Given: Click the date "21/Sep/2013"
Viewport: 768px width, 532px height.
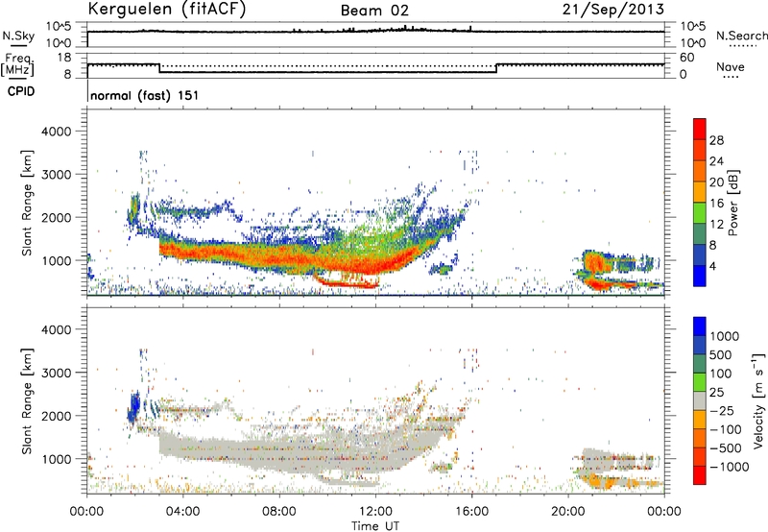Looking at the screenshot, I should coord(613,9).
